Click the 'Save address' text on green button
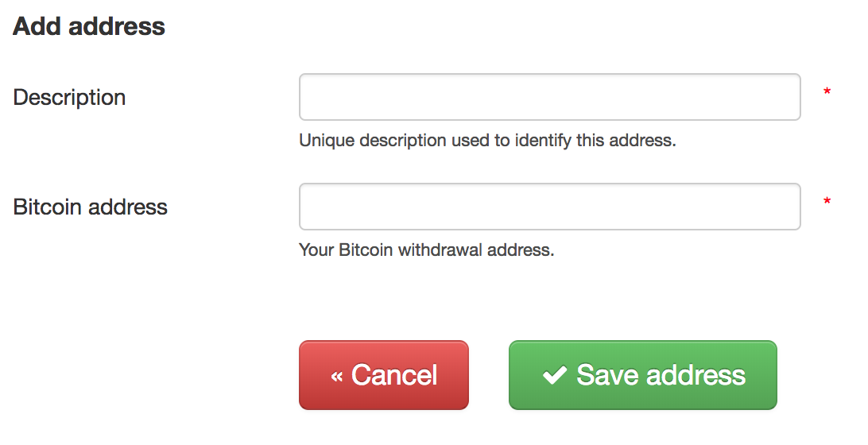Viewport: 868px width, 445px height. pos(661,375)
